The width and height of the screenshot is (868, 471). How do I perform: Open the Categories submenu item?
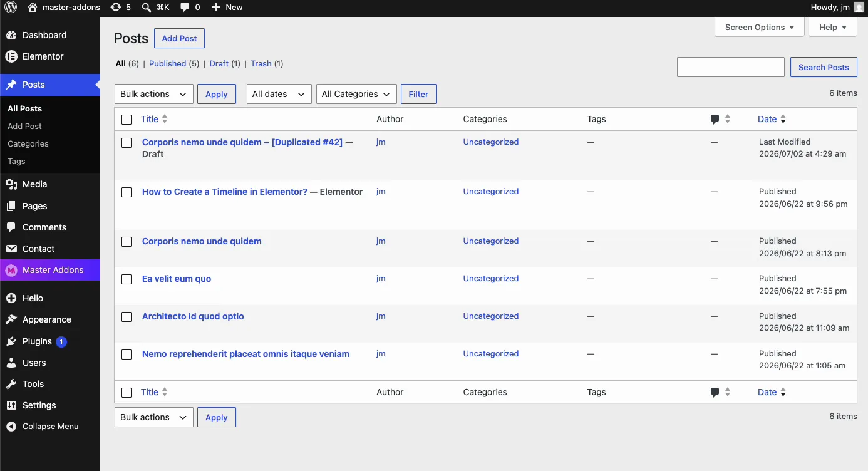(28, 143)
